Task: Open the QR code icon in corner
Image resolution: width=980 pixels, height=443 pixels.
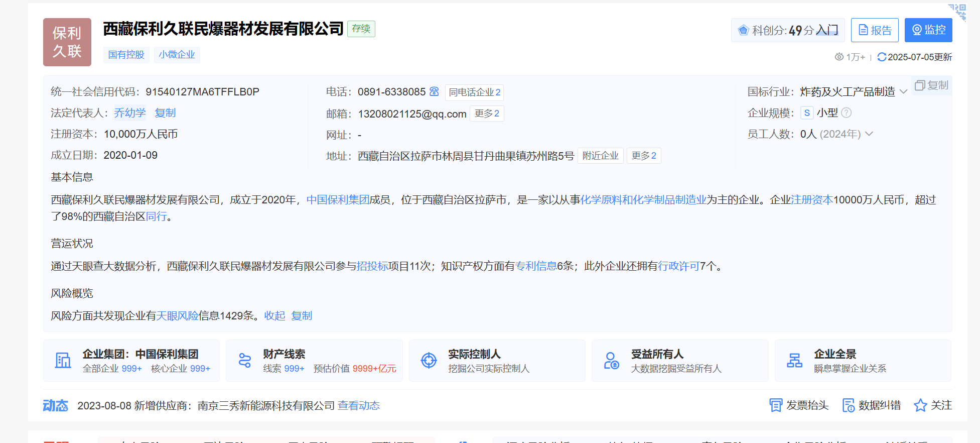Action: click(957, 12)
